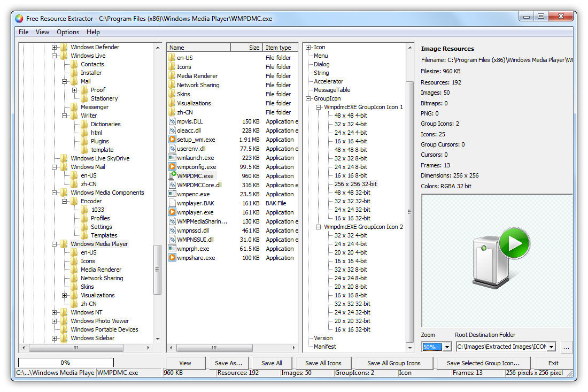
Task: Click the setup_wm.exe orange play icon
Action: pos(172,140)
